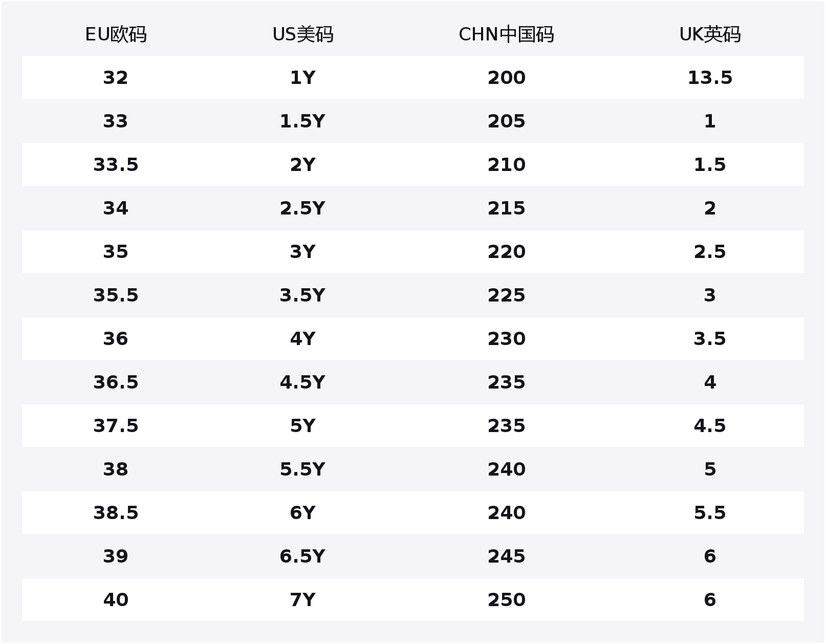Click the UK英码 column header

(710, 34)
